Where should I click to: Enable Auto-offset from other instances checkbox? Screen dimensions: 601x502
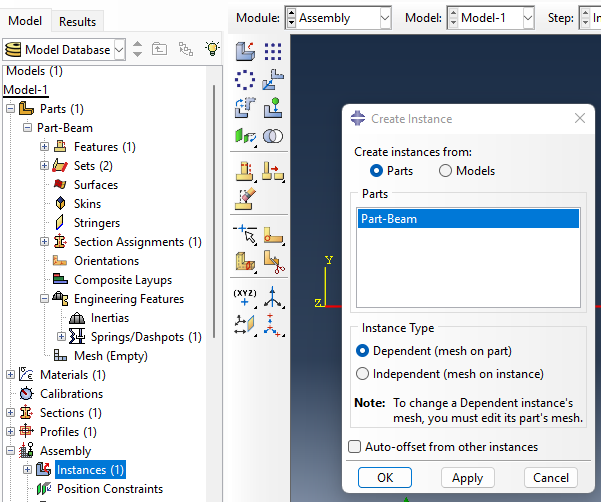coord(355,446)
